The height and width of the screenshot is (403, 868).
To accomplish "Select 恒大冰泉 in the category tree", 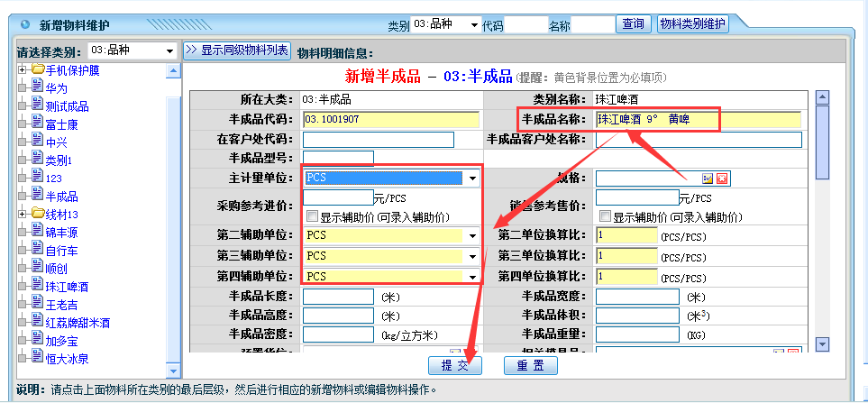I will click(x=67, y=358).
